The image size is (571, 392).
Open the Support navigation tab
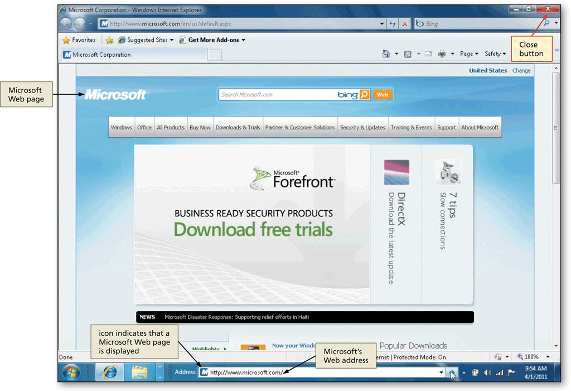[447, 128]
